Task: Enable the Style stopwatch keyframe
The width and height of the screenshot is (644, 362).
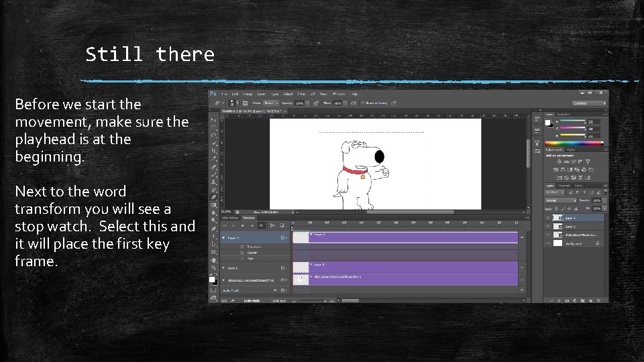Action: (242, 259)
